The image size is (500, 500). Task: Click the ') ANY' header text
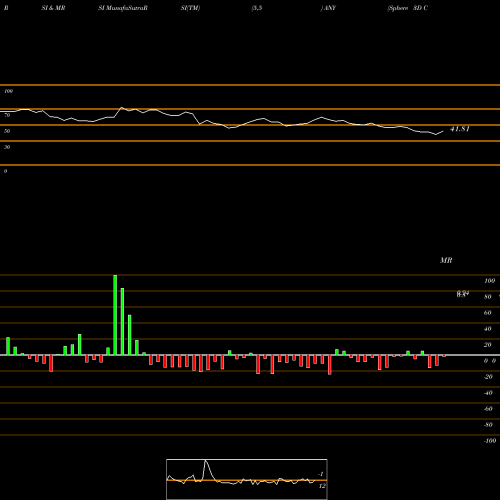point(328,8)
